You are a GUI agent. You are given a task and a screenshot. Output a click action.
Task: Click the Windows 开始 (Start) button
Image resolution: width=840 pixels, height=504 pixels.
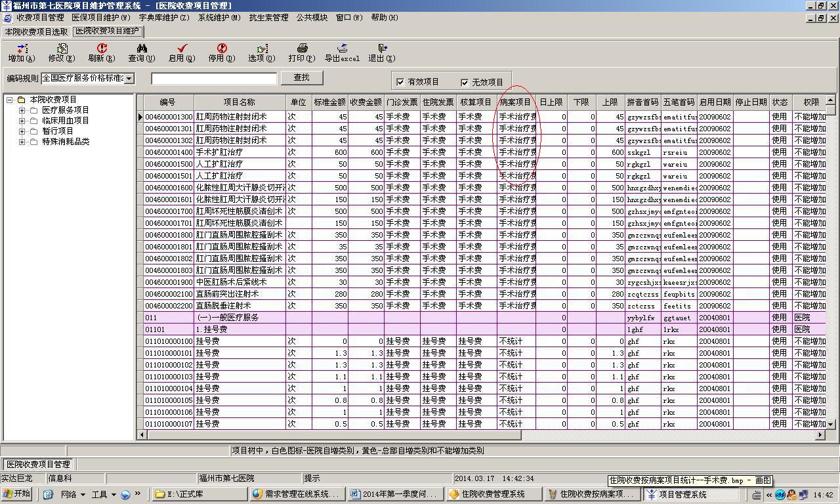(x=18, y=494)
